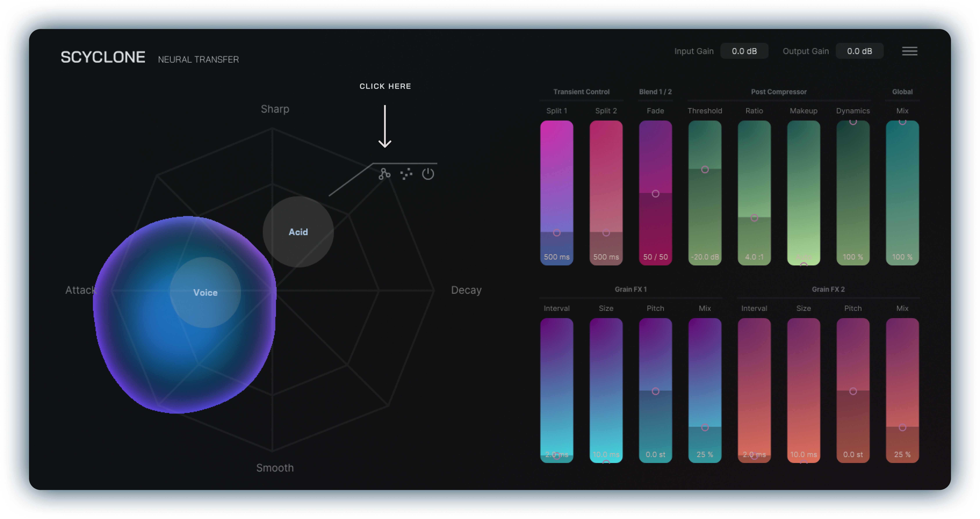This screenshot has width=980, height=519.
Task: Click the Attack axis label
Action: point(81,290)
